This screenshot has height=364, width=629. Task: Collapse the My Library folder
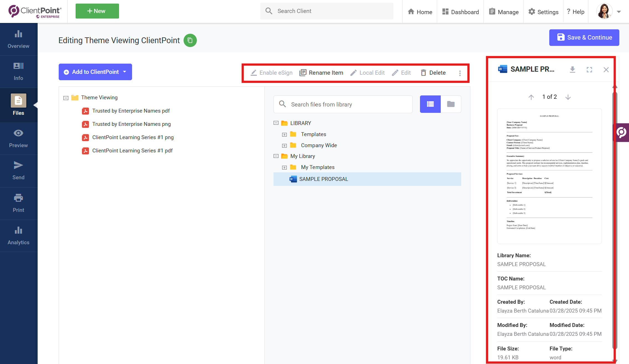point(276,156)
